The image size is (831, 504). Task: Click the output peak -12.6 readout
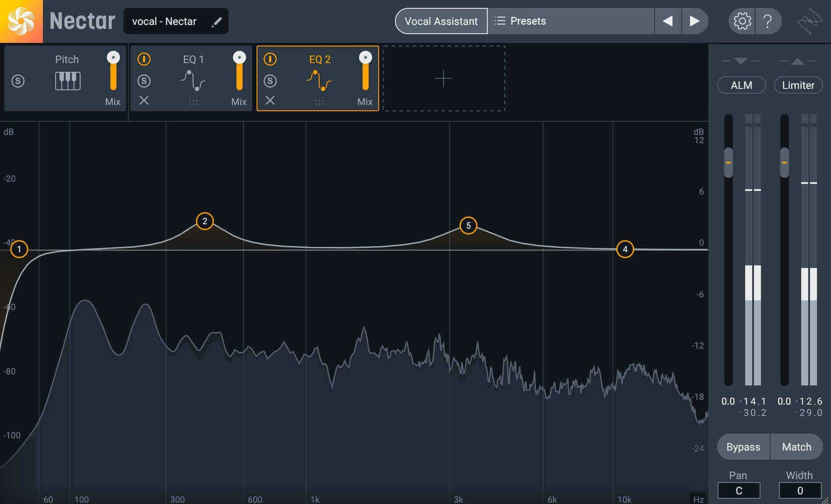click(x=810, y=401)
